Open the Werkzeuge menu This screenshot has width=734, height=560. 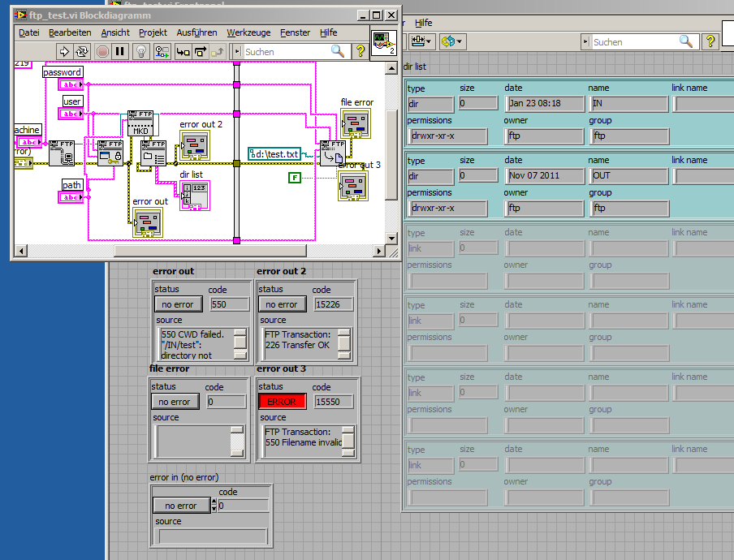(x=248, y=32)
